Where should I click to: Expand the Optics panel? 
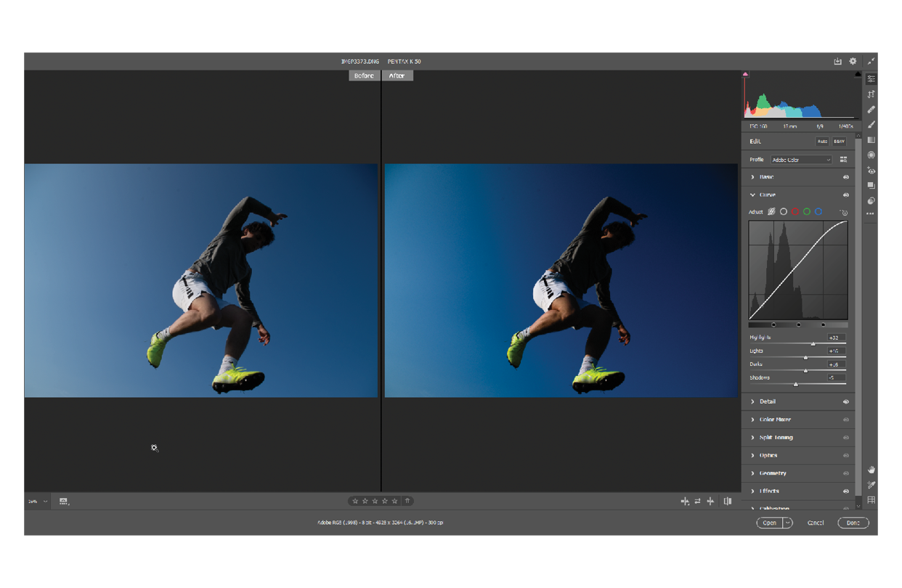tap(752, 455)
